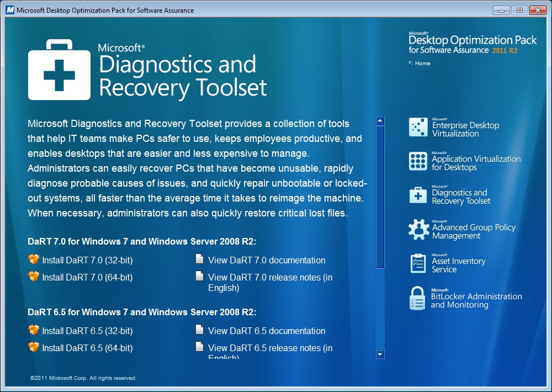This screenshot has height=392, width=552.
Task: Click the large first-aid kit logo
Action: (59, 70)
